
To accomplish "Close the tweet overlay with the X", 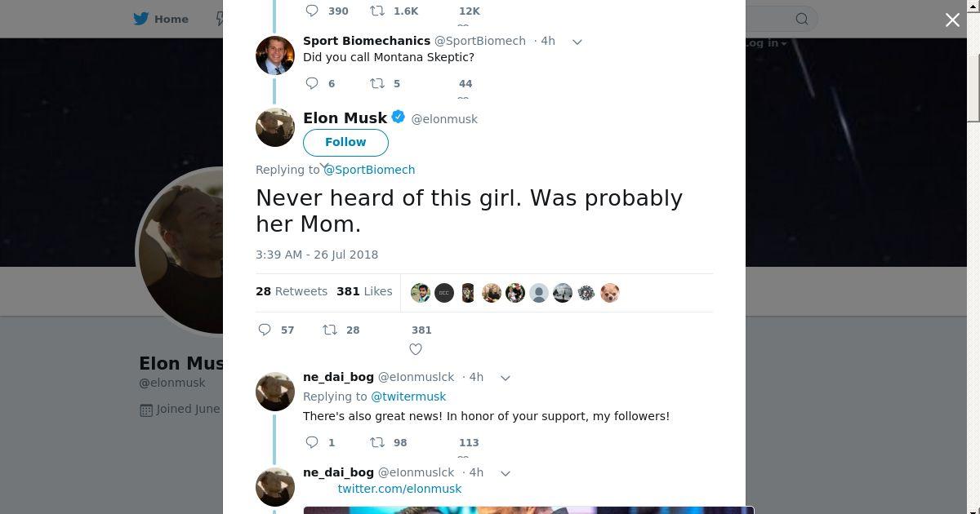I will (x=952, y=20).
